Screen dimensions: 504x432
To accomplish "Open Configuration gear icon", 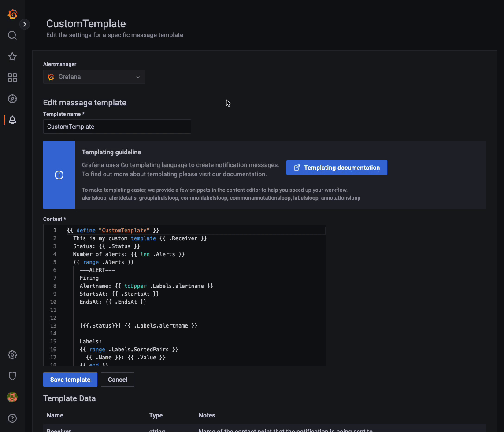I will [12, 355].
